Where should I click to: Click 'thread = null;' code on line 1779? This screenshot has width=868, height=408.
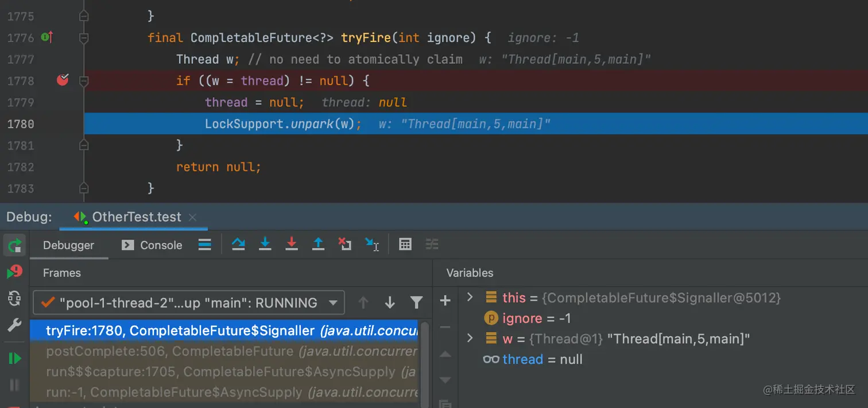coord(255,102)
